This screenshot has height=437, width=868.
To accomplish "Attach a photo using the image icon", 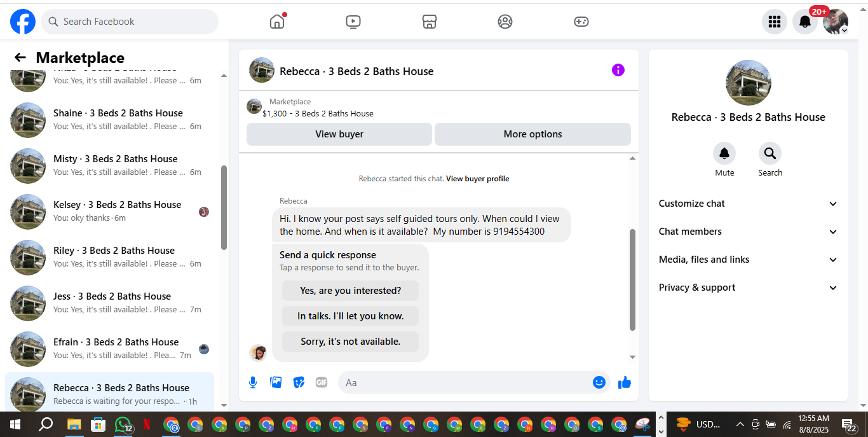I will pyautogui.click(x=276, y=382).
